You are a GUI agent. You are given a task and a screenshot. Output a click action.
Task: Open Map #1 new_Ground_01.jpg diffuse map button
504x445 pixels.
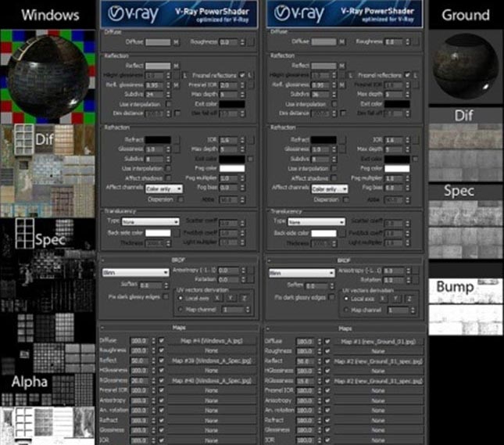[378, 342]
